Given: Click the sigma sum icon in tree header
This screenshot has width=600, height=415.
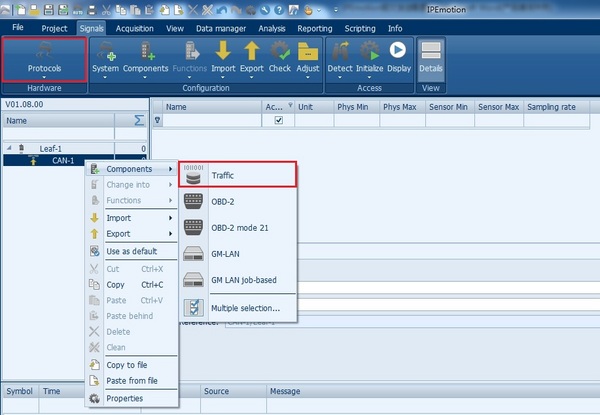Looking at the screenshot, I should (139, 120).
